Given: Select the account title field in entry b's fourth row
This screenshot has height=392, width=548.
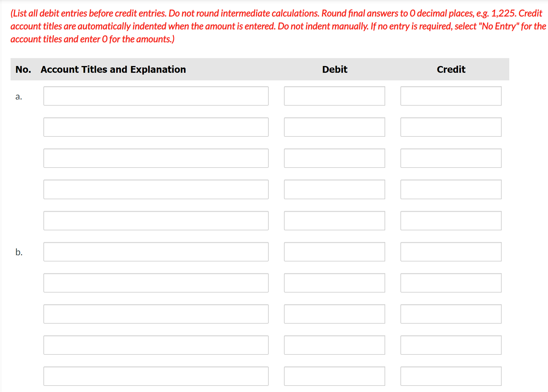Looking at the screenshot, I should tap(156, 345).
